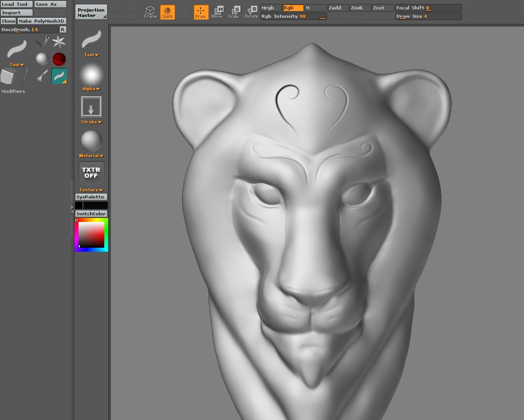Select the Move transform icon
This screenshot has height=420, width=524.
(217, 12)
